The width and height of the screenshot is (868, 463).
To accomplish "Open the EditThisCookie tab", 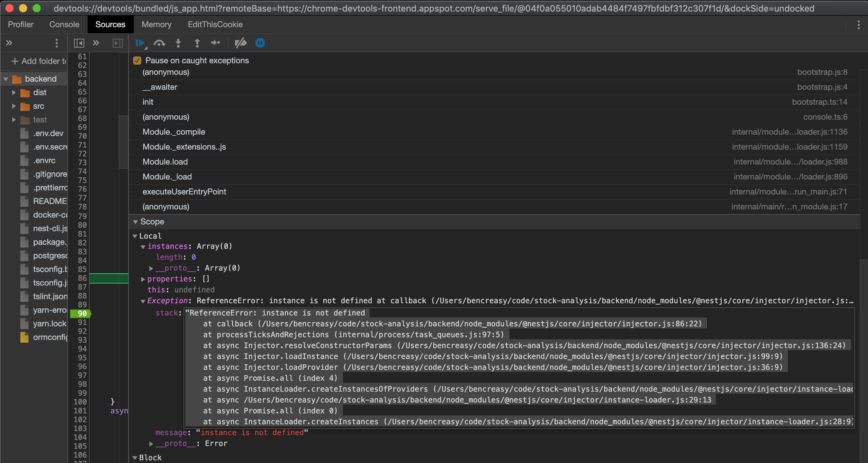I will click(x=215, y=24).
